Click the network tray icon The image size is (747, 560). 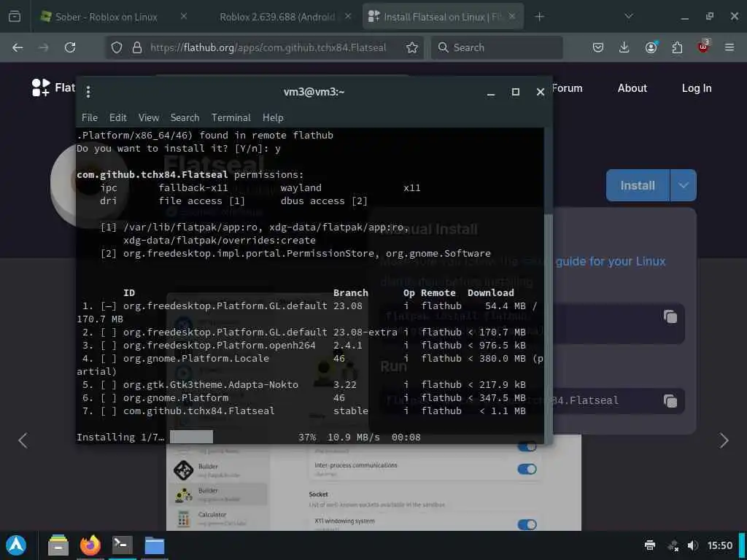(x=673, y=545)
